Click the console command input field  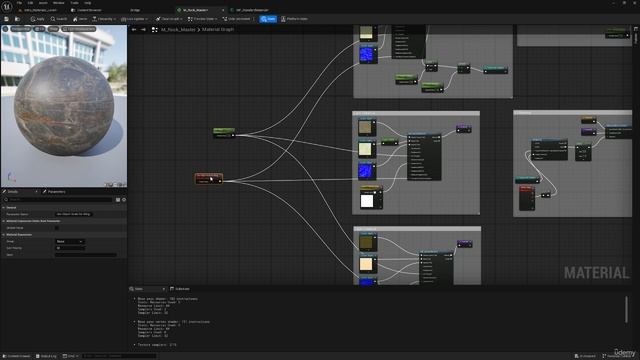pyautogui.click(x=119, y=356)
